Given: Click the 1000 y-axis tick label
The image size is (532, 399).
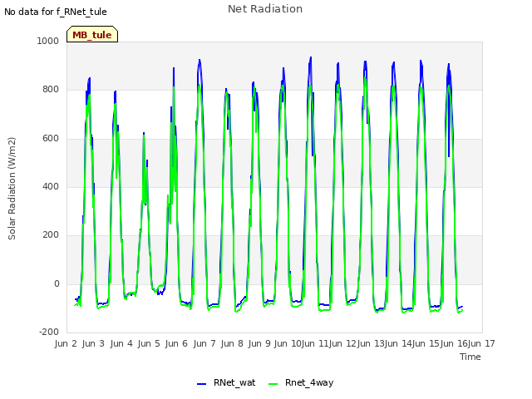Looking at the screenshot, I should 48,41.
